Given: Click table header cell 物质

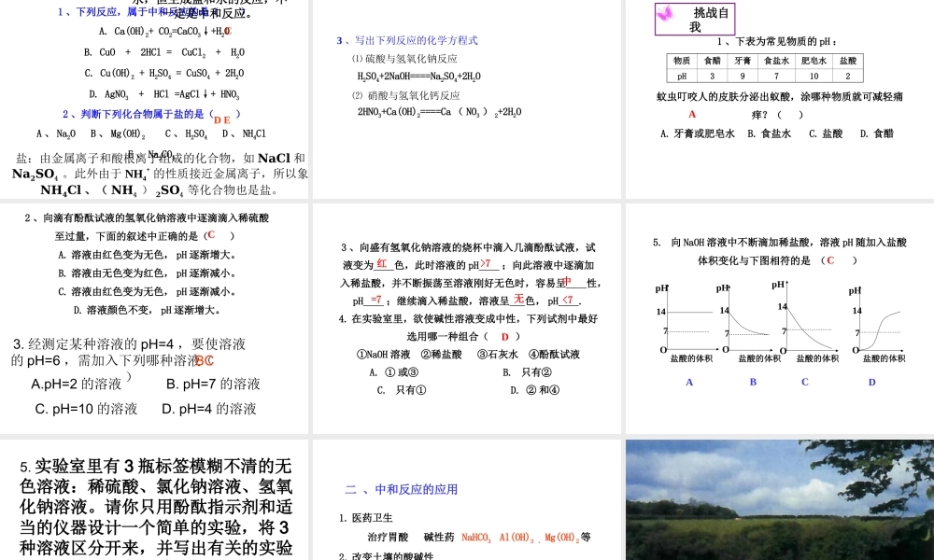Looking at the screenshot, I should pyautogui.click(x=682, y=61).
